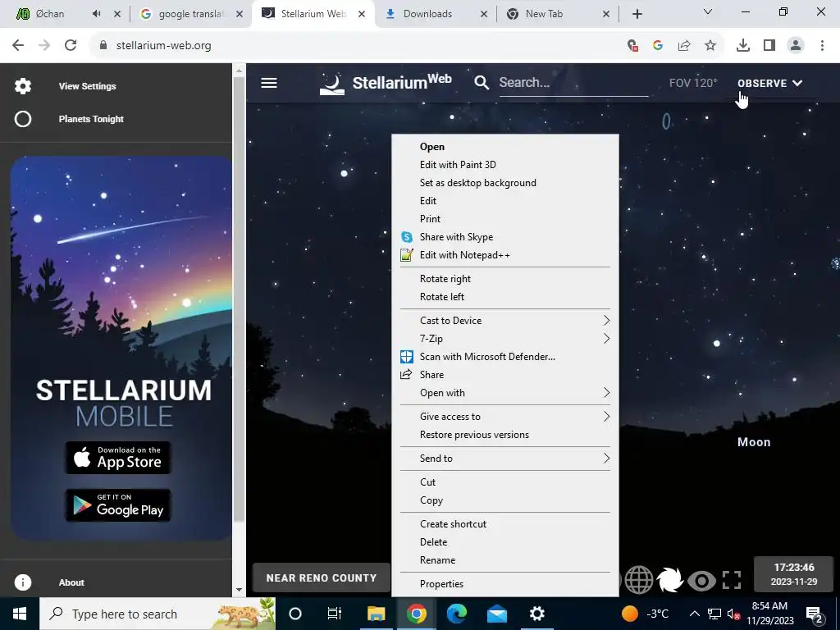This screenshot has width=840, height=630.
Task: Click the About info icon
Action: coord(23,582)
